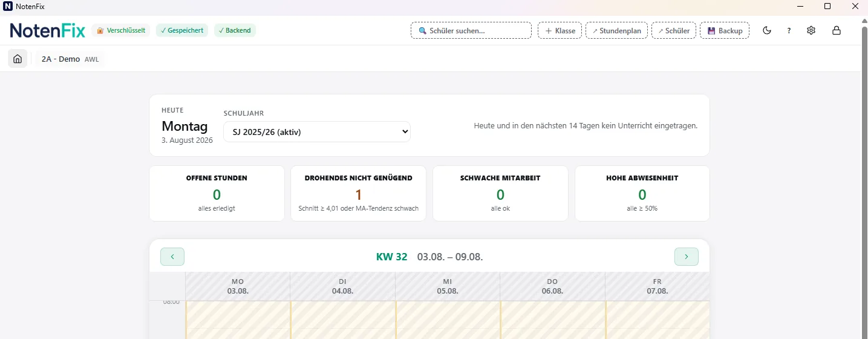The width and height of the screenshot is (868, 339).
Task: Select the MO 03.08. day header
Action: tap(238, 286)
